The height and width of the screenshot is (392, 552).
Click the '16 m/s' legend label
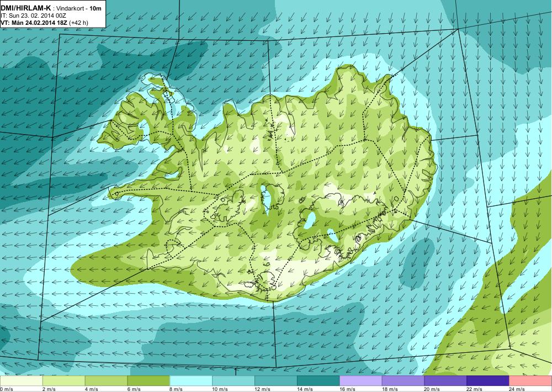point(347,389)
